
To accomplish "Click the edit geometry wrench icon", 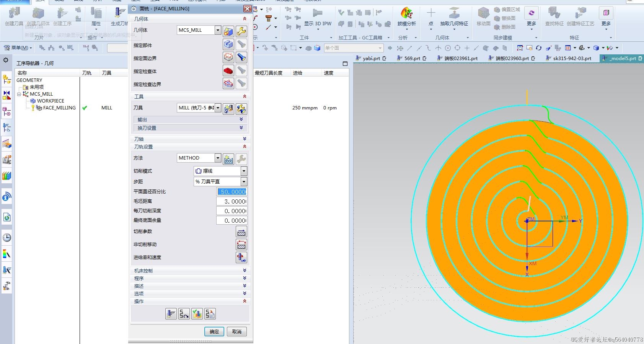I will coord(241,31).
